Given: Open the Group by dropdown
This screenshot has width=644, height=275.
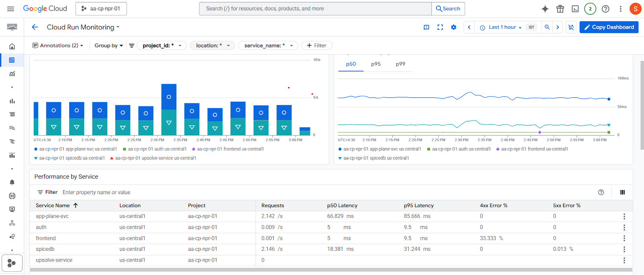Looking at the screenshot, I should click(109, 45).
